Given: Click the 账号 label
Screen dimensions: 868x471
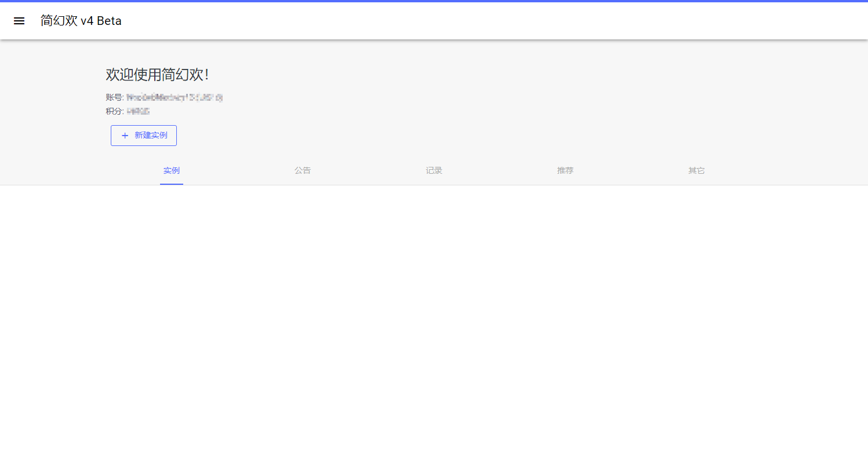Looking at the screenshot, I should point(114,97).
